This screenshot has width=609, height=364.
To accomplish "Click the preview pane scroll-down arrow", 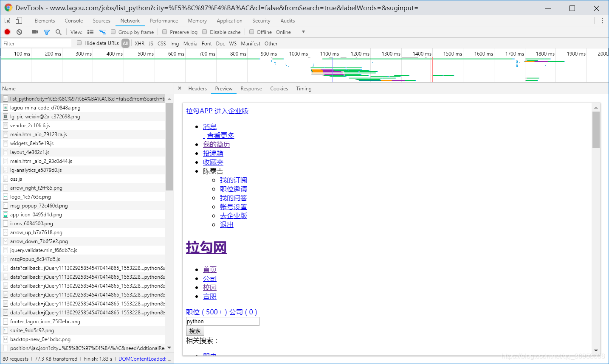I will [596, 351].
